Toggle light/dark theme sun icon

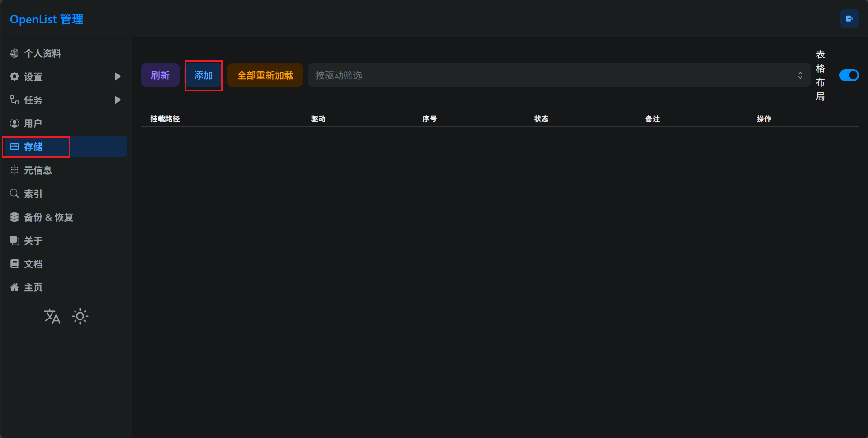click(x=80, y=317)
